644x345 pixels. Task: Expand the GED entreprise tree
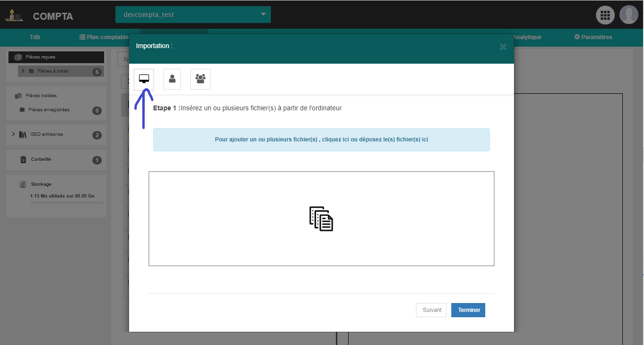(13, 134)
